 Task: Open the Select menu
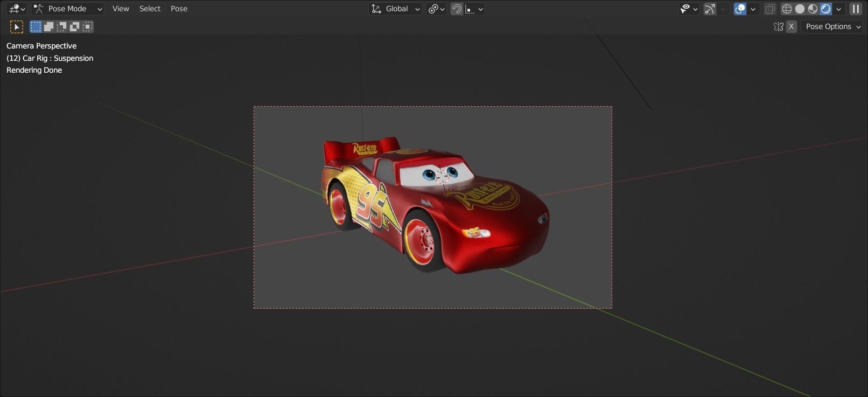pos(150,9)
